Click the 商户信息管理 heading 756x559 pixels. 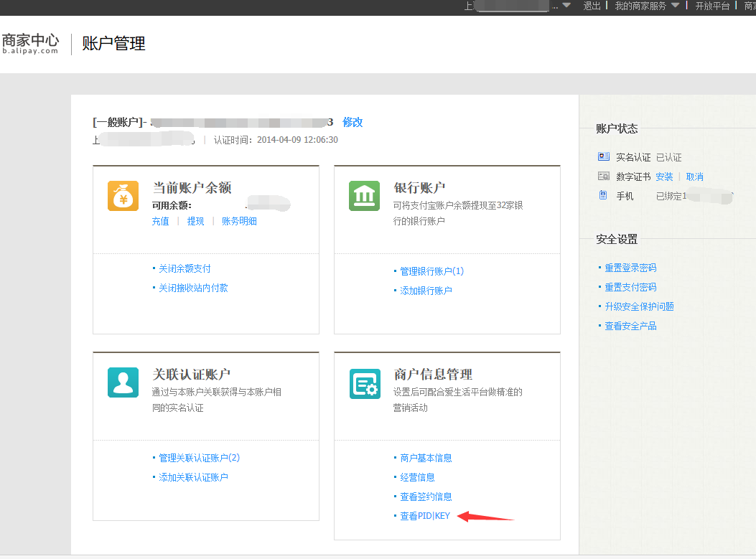pyautogui.click(x=433, y=375)
